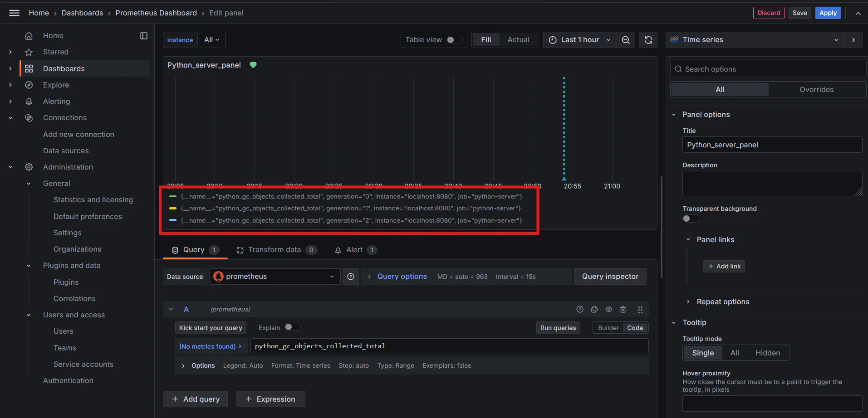The height and width of the screenshot is (418, 868).
Task: Click the Starred star icon
Action: 29,52
